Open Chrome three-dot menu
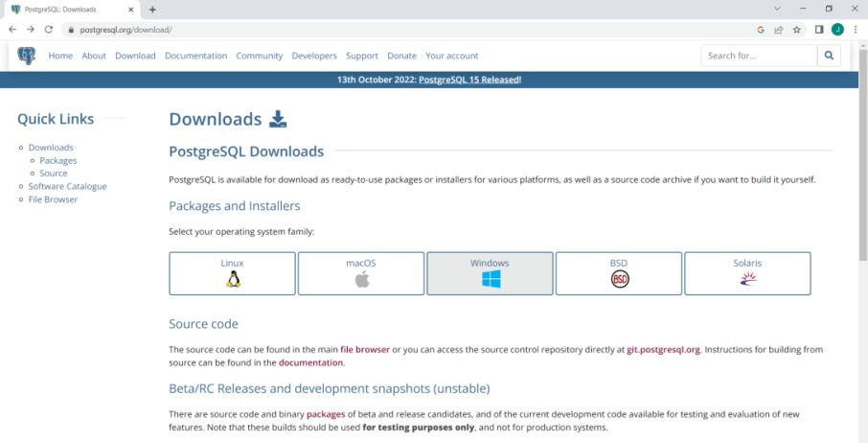Image resolution: width=868 pixels, height=443 pixels. 856,30
